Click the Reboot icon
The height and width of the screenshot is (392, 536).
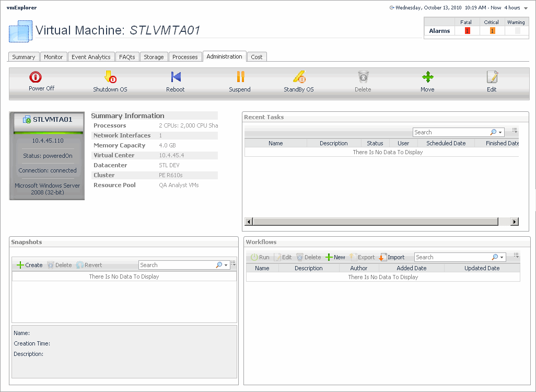(x=176, y=77)
